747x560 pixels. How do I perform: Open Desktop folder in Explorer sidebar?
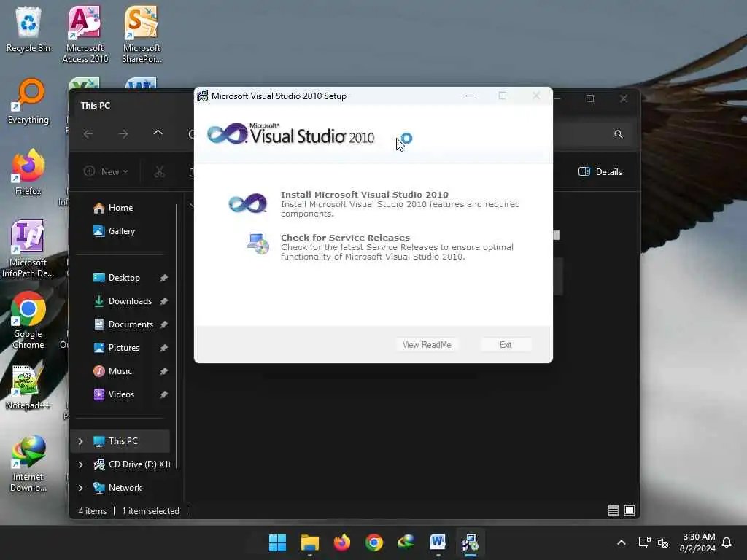(x=117, y=278)
